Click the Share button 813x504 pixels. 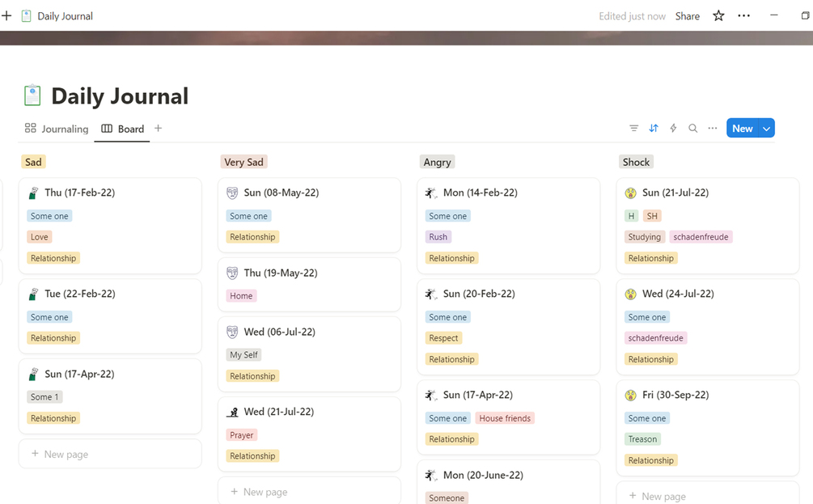687,16
